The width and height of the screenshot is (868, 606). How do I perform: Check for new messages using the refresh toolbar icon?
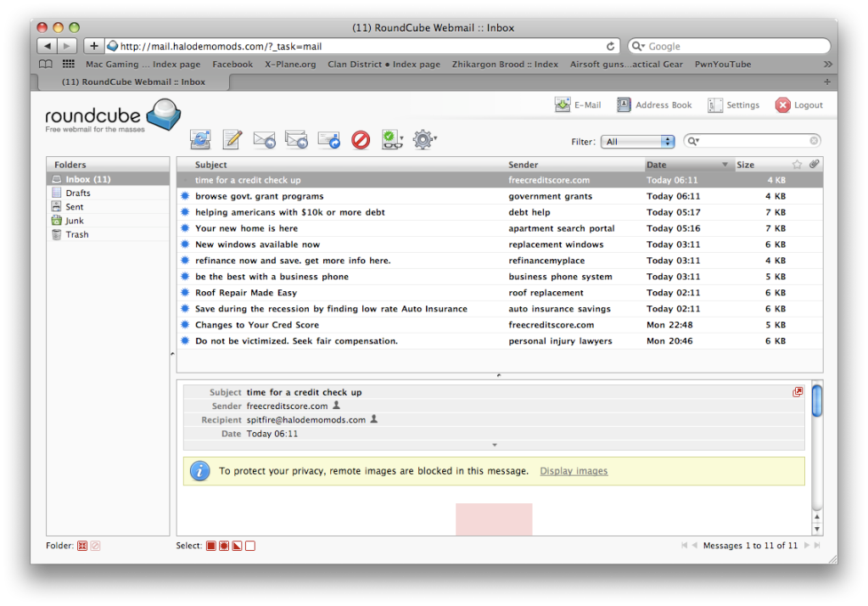pos(200,139)
